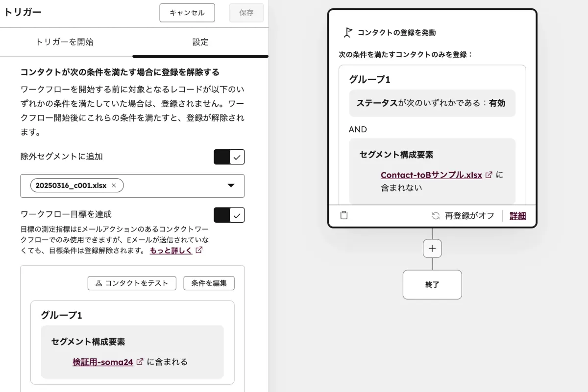
Task: Turn off the ワークフロー目標を達成 toggle
Action: (x=229, y=215)
